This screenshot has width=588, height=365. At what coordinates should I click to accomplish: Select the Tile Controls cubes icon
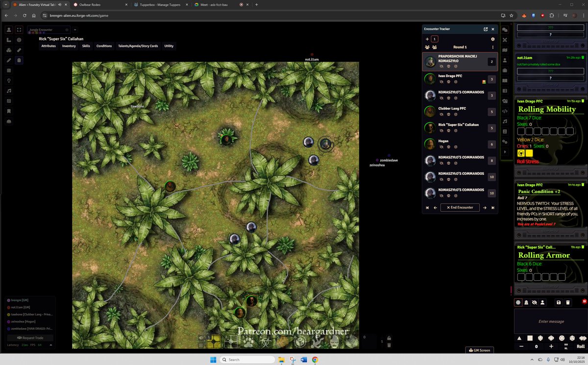tap(9, 50)
